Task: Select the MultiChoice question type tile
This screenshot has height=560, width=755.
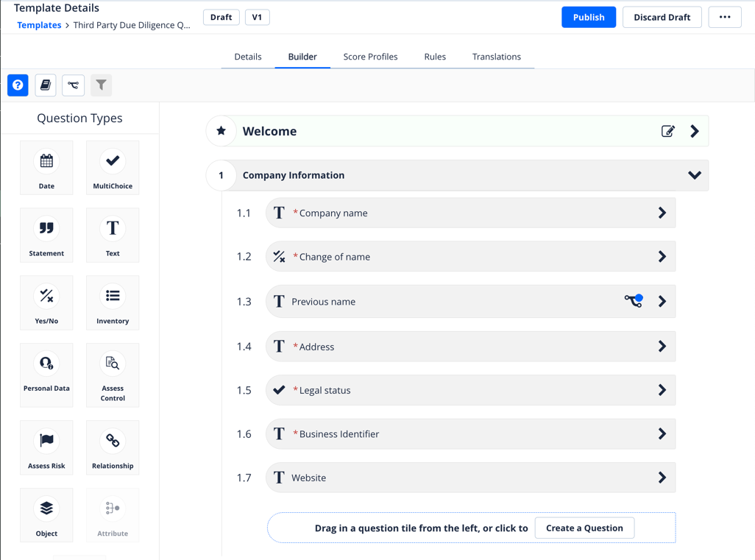Action: coord(113,168)
